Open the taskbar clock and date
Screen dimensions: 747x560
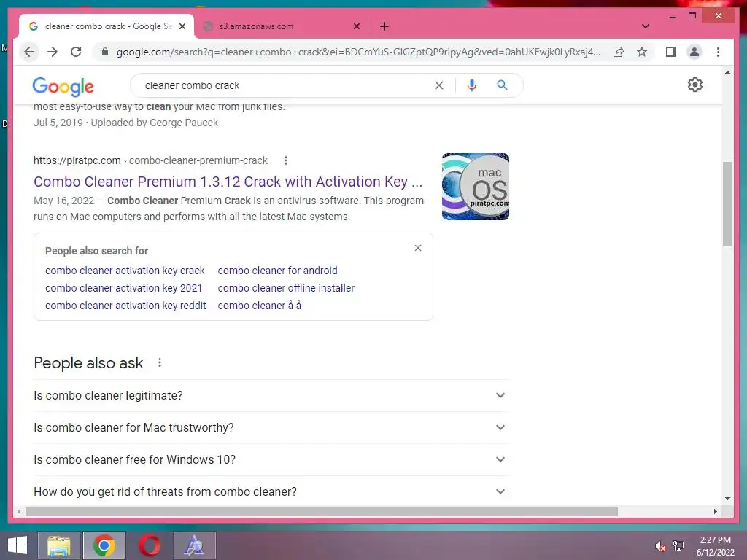(x=715, y=546)
